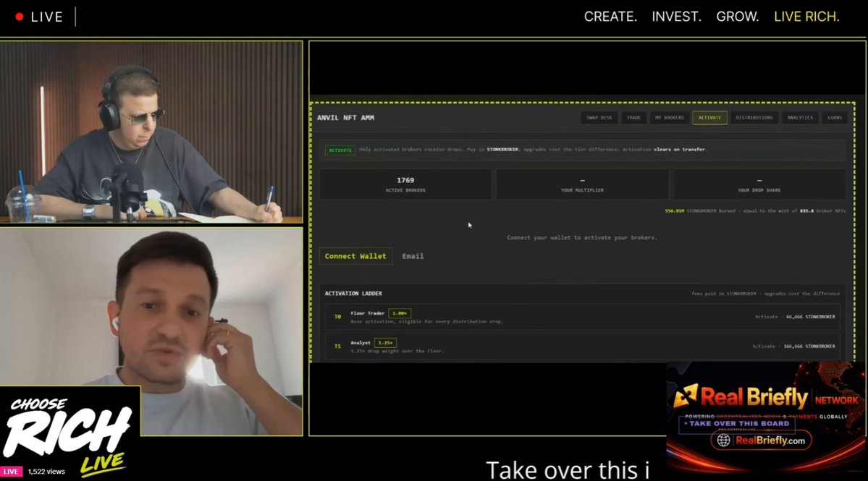Switch to the Distributions tab
Viewport: 868px width, 481px height.
point(754,118)
